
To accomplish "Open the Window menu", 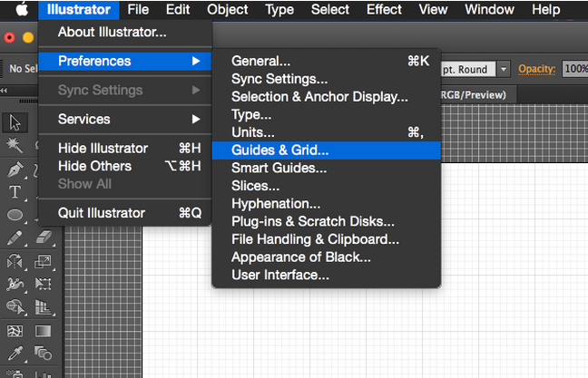I will pyautogui.click(x=489, y=9).
